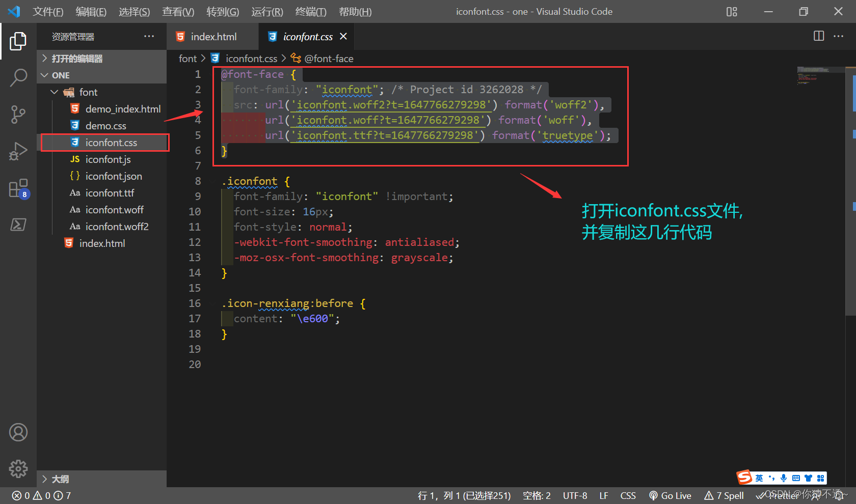Screen dimensions: 856x504
Task: Open the 文件(F) menu
Action: 48,12
